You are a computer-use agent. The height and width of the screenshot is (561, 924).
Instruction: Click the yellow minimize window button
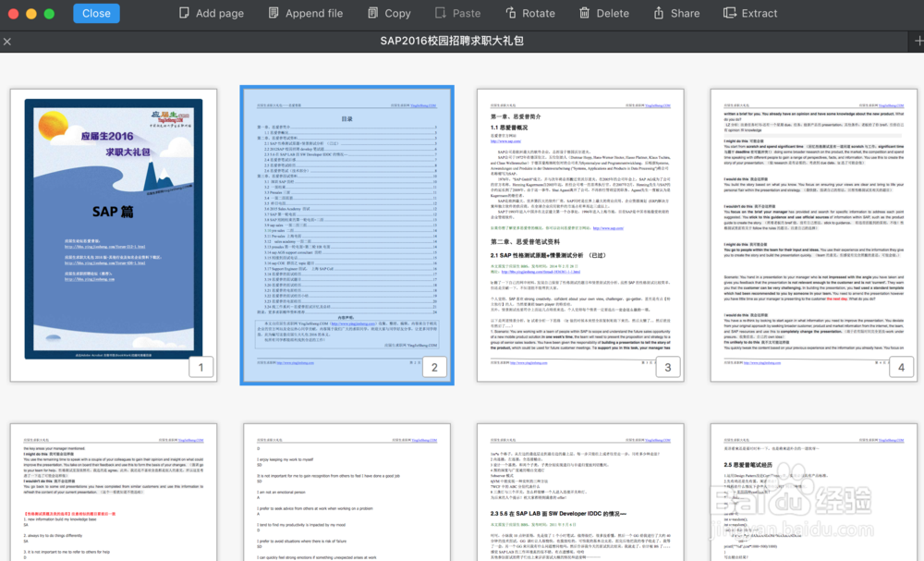(31, 14)
